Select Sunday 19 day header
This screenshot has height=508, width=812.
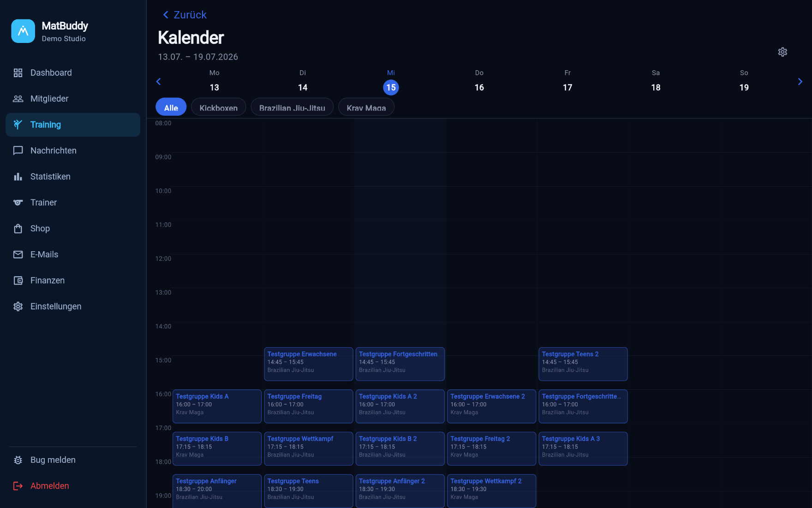pos(744,81)
